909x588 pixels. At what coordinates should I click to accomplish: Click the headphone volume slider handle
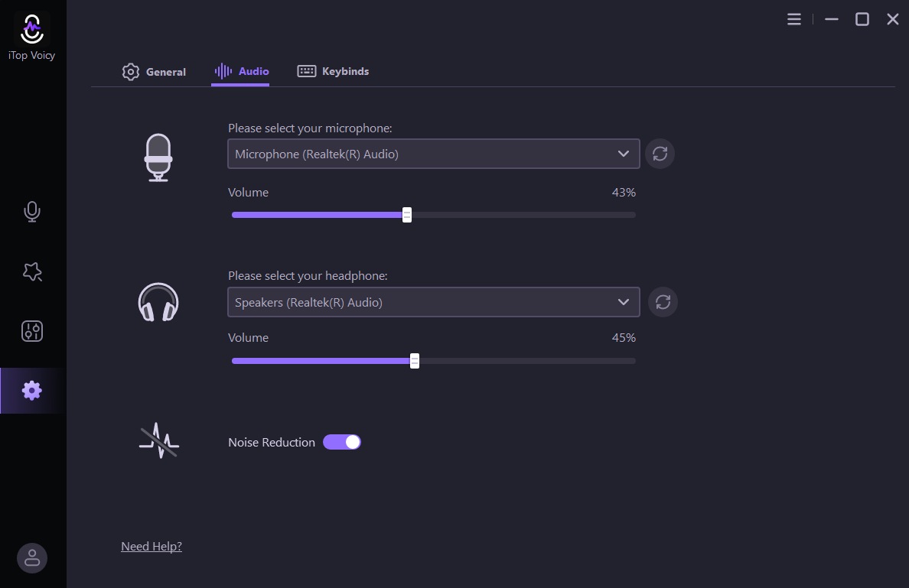pos(414,360)
